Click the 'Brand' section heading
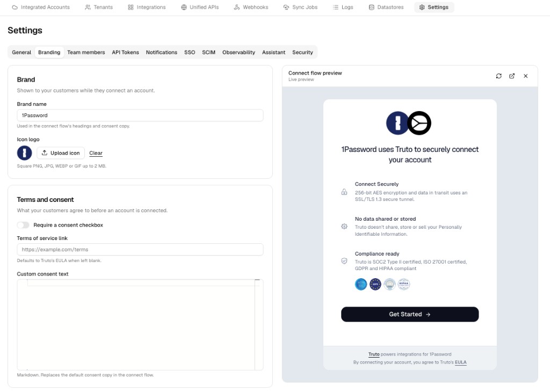This screenshot has width=550, height=392. [26, 79]
